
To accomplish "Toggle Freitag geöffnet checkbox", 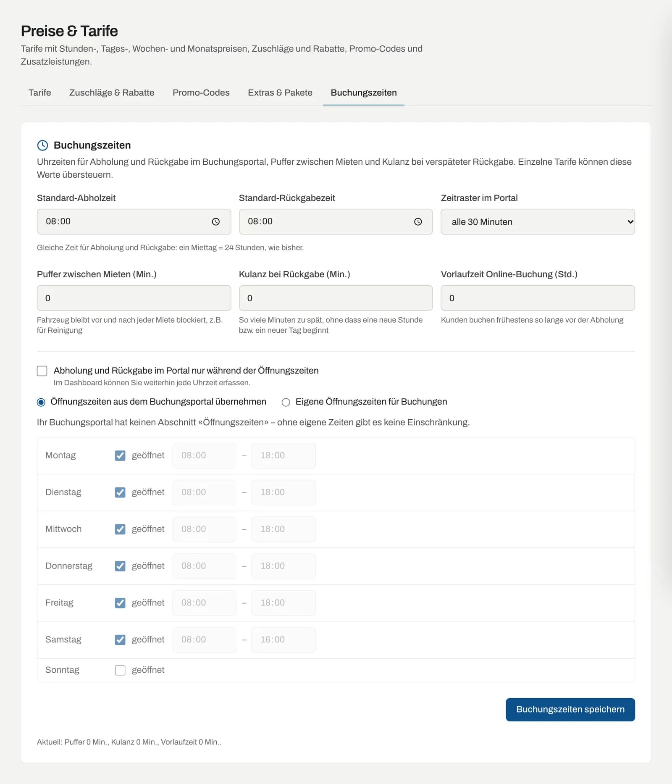I will tap(120, 603).
